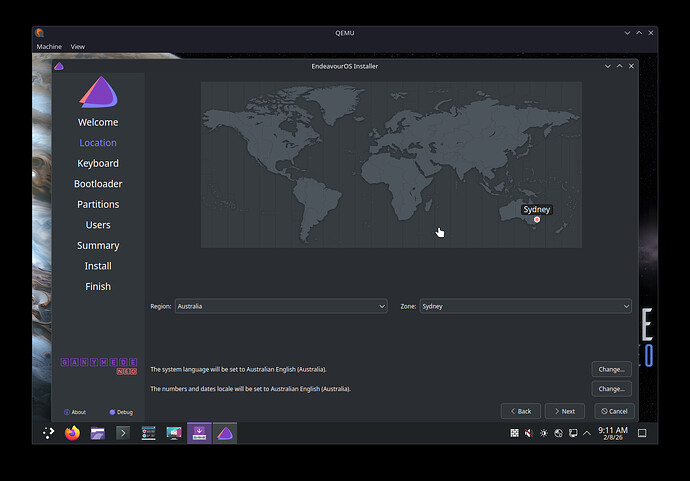Viewport: 690px width, 481px height.
Task: Open the About link in the sidebar
Action: (x=75, y=411)
